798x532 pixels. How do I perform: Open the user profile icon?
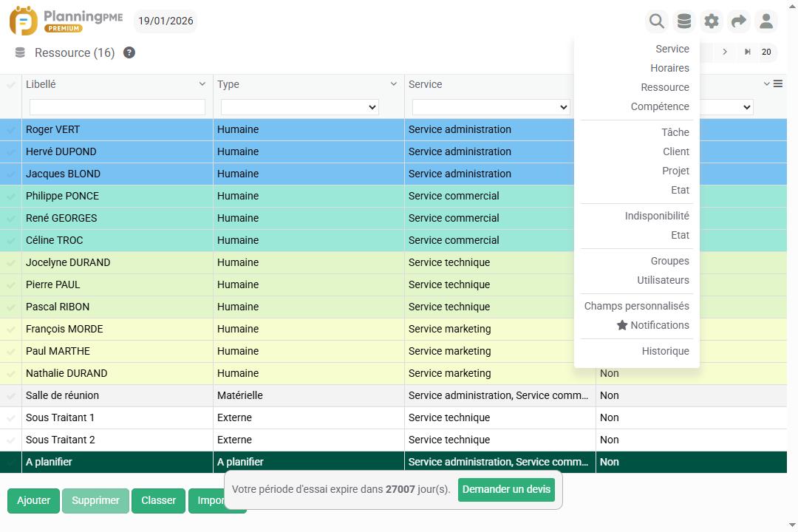pyautogui.click(x=766, y=21)
